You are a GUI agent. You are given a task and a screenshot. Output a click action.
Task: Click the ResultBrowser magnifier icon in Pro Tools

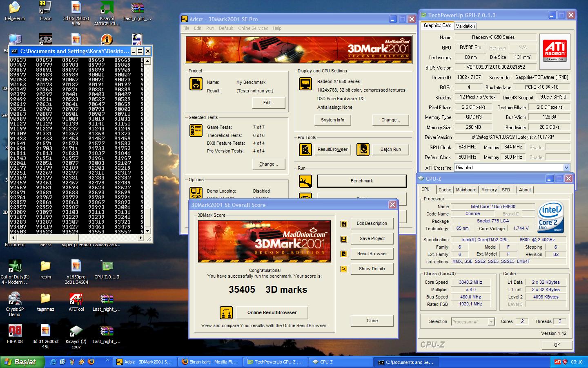tap(305, 150)
